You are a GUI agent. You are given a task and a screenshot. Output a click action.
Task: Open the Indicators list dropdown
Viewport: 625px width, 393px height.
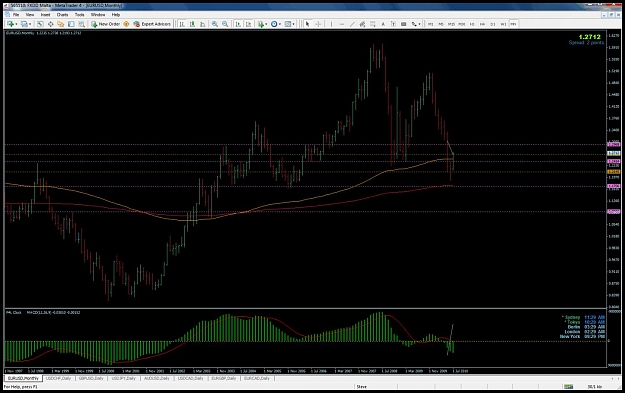[x=262, y=24]
